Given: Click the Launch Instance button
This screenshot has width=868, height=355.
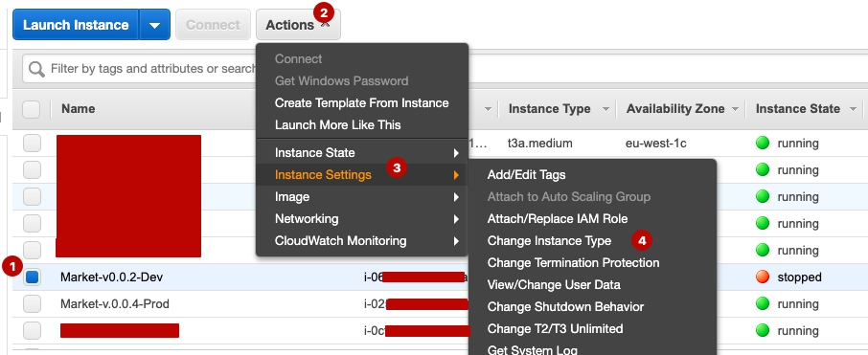Looking at the screenshot, I should pos(76,25).
